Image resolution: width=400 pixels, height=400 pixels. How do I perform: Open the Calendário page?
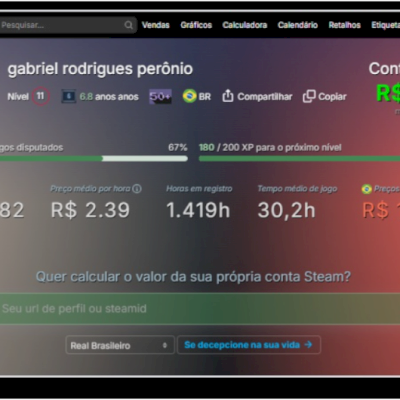pos(298,25)
